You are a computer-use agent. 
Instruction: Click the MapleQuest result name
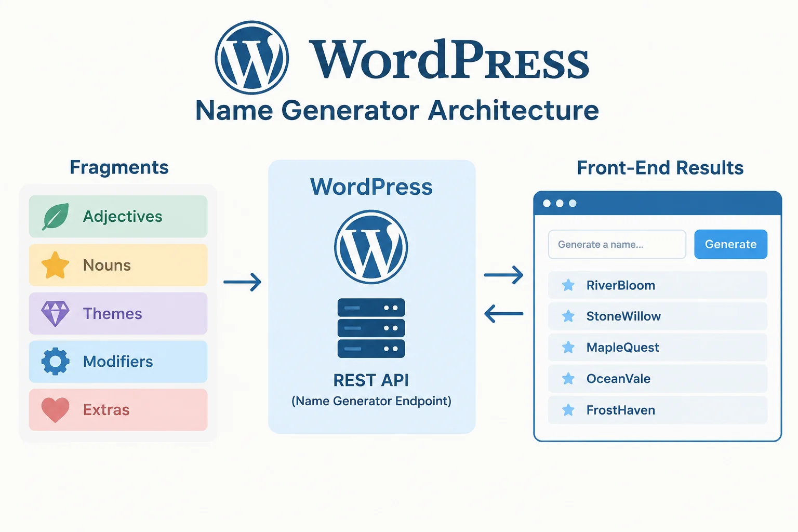click(622, 348)
